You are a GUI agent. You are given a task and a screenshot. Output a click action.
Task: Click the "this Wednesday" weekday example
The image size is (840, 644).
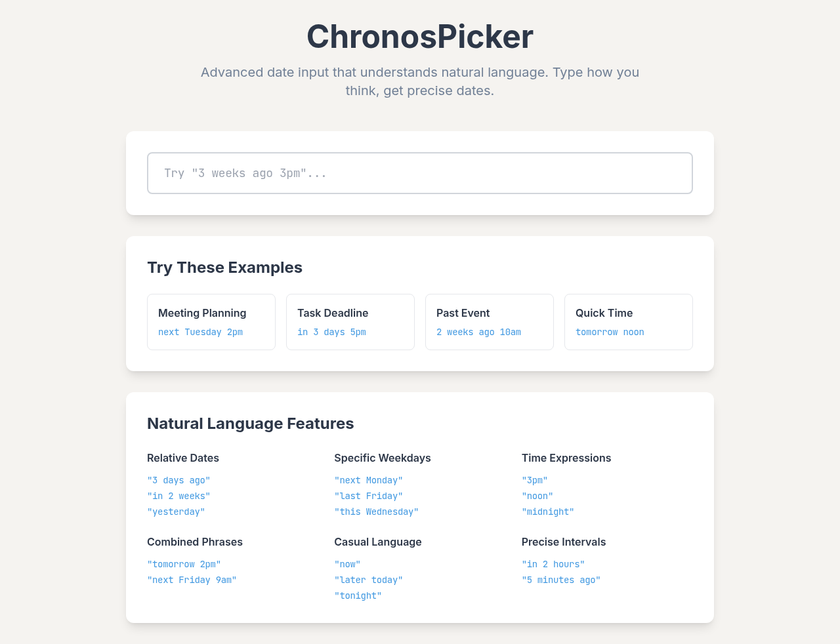pos(376,512)
